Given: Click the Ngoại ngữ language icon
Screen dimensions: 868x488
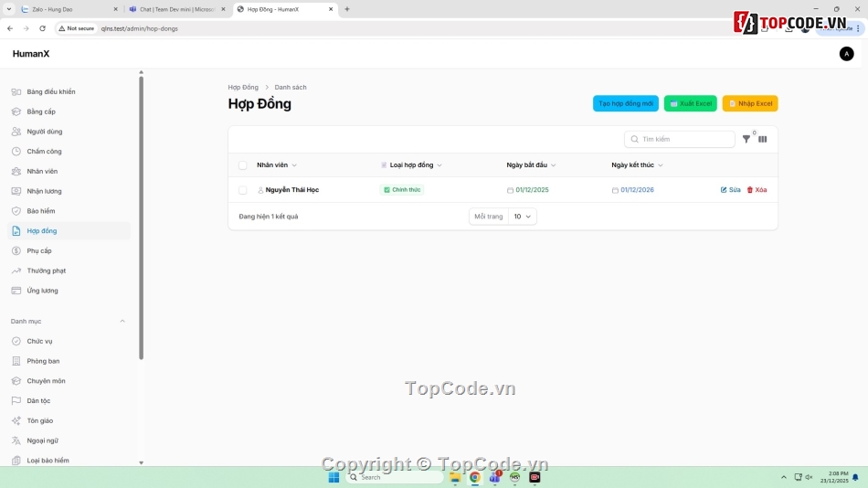Looking at the screenshot, I should 16,440.
